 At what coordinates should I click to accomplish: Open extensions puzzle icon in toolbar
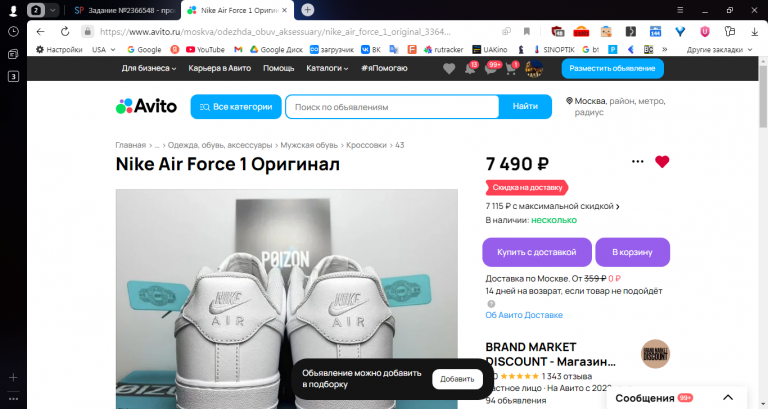pos(730,31)
